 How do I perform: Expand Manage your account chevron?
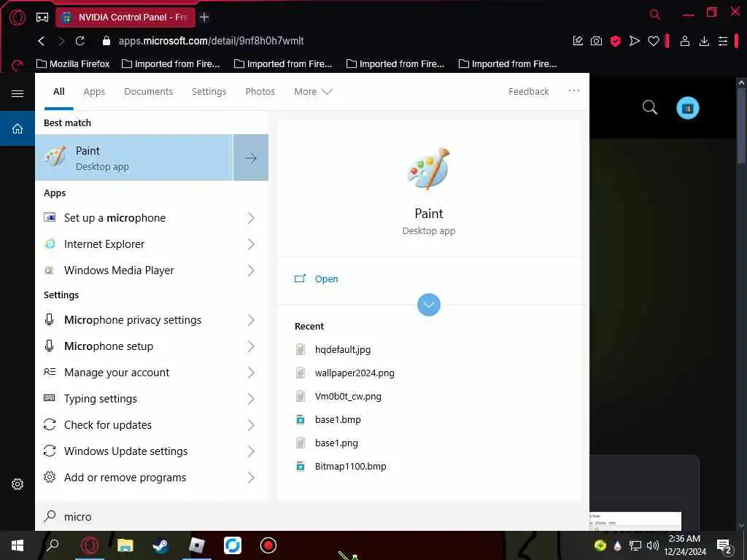click(x=251, y=373)
